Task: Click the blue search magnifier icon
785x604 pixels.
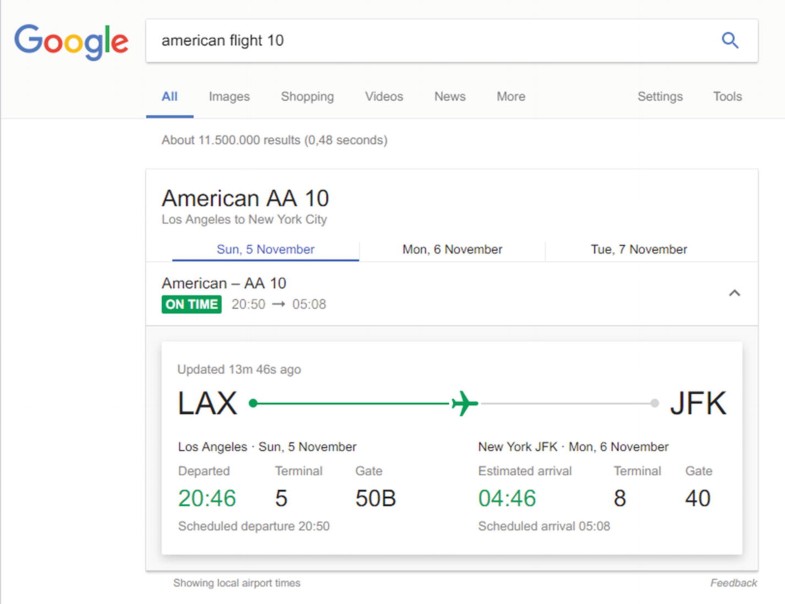Action: (730, 40)
